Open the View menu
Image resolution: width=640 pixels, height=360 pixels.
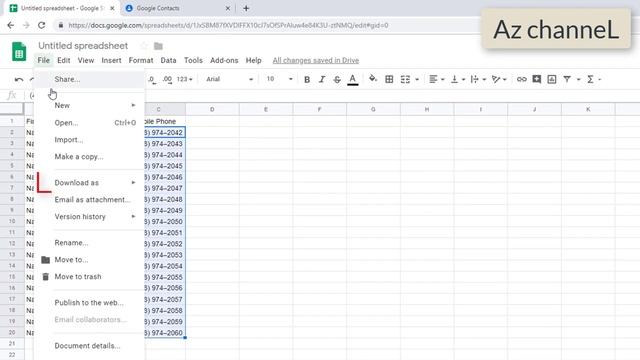(86, 60)
